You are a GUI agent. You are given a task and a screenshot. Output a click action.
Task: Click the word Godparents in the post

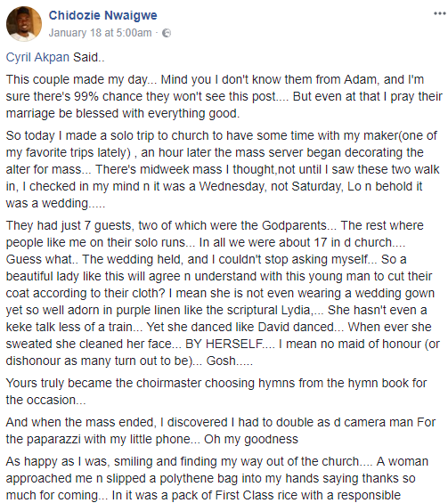[294, 225]
